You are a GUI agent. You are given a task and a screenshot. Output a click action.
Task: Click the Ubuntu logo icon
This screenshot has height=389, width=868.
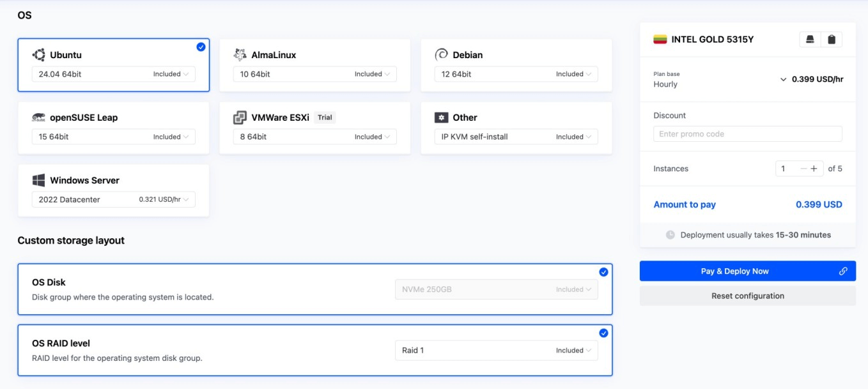coord(39,55)
